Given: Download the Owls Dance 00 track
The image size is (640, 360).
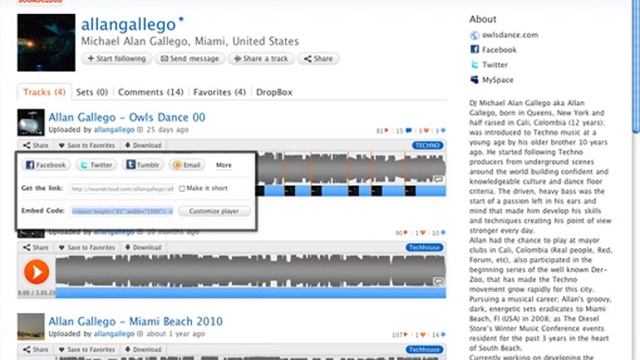Looking at the screenshot, I should tap(143, 145).
